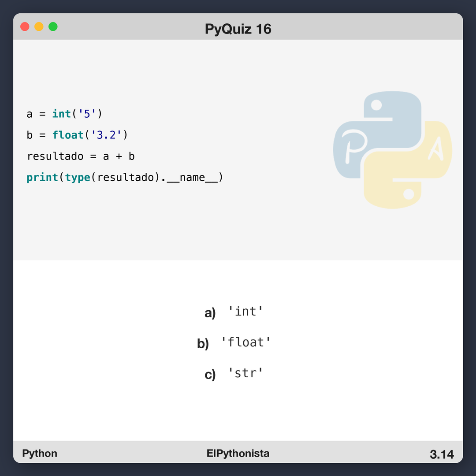
Task: Click the print keyword in the code
Action: tap(42, 177)
